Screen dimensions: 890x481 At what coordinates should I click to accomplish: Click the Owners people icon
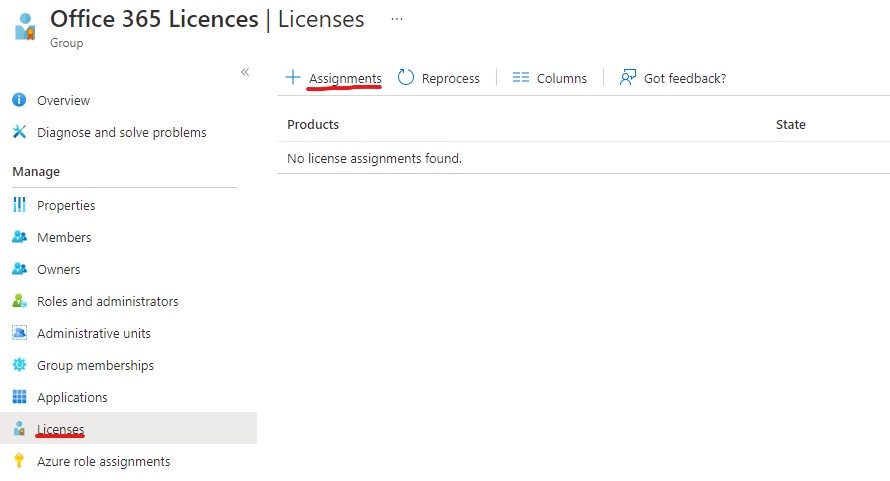pyautogui.click(x=19, y=268)
